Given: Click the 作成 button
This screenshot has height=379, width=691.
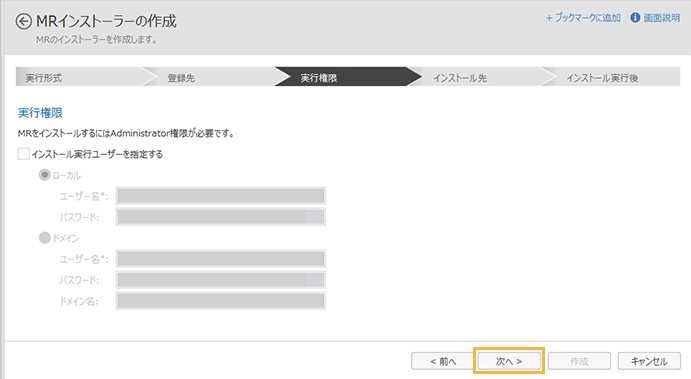Looking at the screenshot, I should (579, 361).
